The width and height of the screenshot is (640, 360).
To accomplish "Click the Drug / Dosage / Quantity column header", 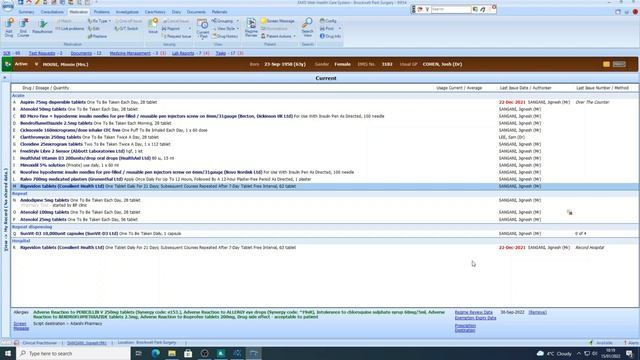I will pos(46,88).
